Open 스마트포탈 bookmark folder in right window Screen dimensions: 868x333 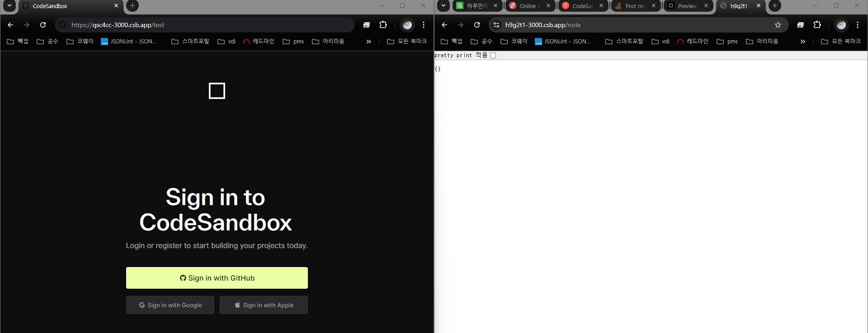624,41
